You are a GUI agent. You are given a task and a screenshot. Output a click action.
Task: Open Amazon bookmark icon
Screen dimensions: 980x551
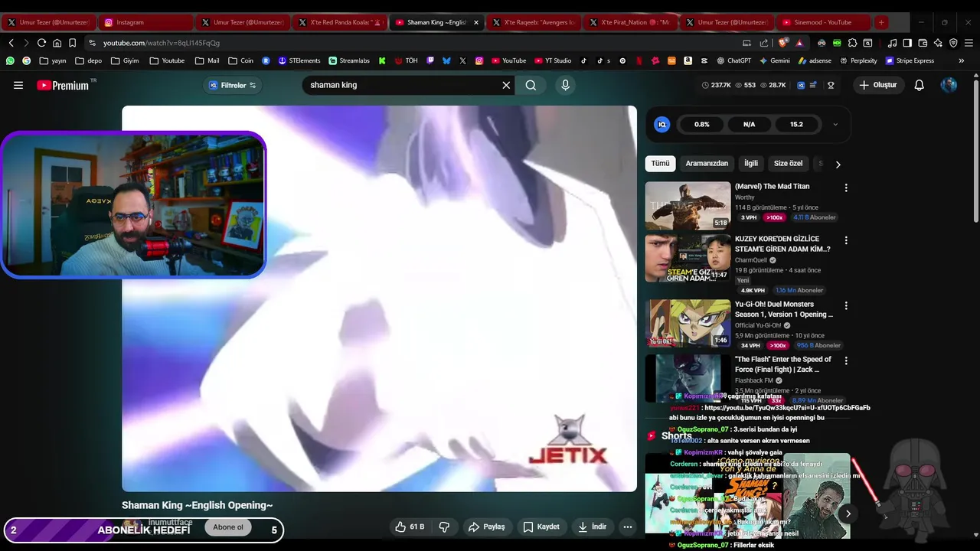[x=688, y=60]
